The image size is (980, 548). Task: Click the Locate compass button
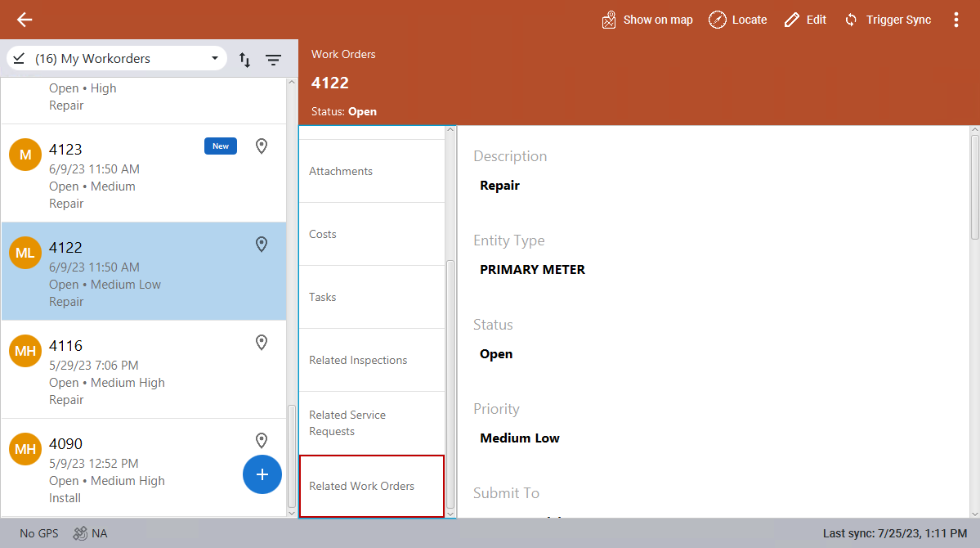click(737, 20)
